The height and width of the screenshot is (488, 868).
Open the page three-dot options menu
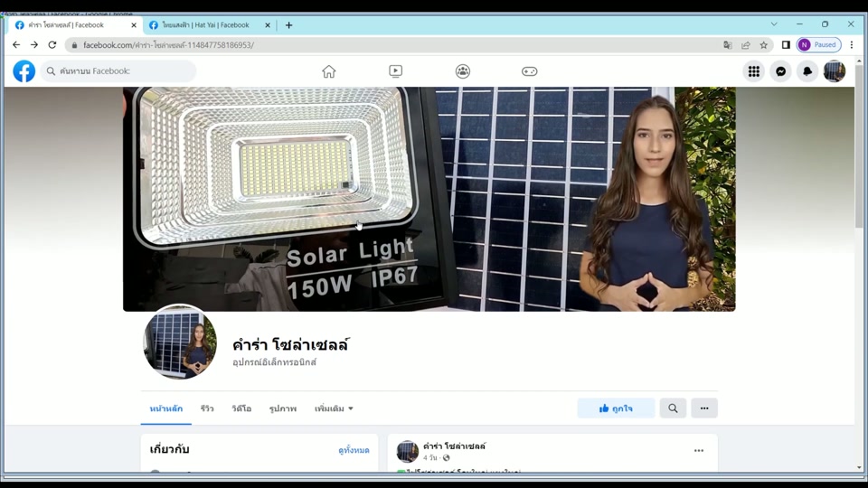pyautogui.click(x=704, y=408)
